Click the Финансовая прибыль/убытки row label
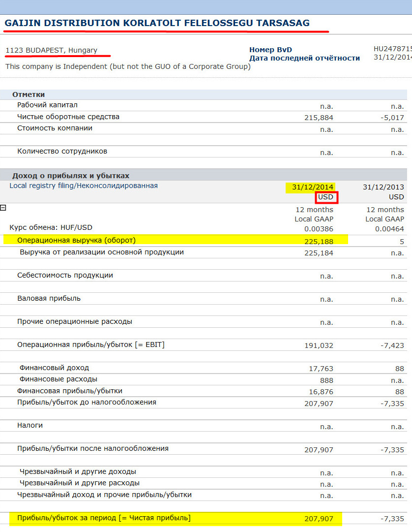412x532 pixels. (70, 391)
